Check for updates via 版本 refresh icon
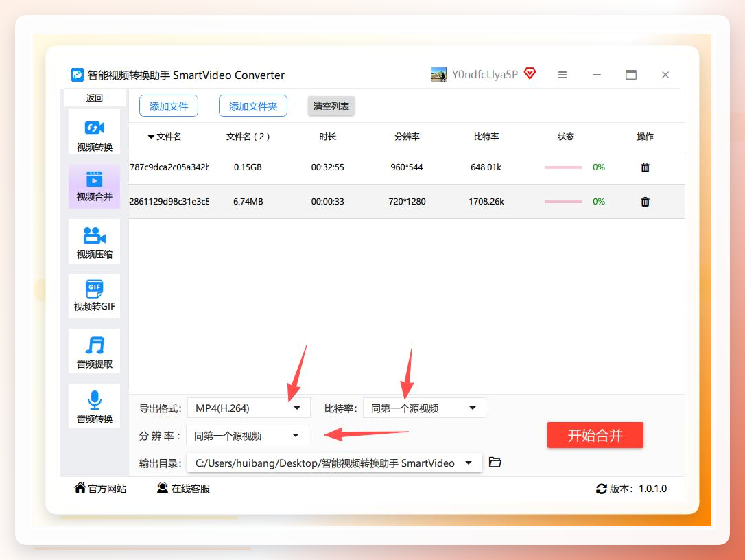 [x=601, y=489]
